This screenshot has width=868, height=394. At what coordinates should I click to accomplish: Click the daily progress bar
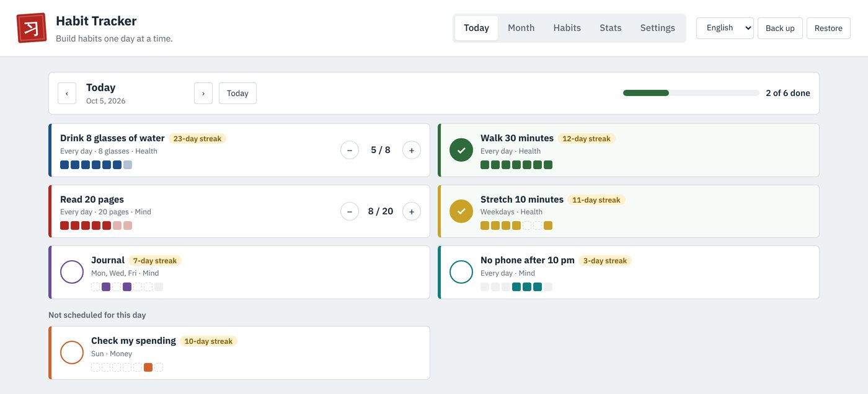point(691,93)
